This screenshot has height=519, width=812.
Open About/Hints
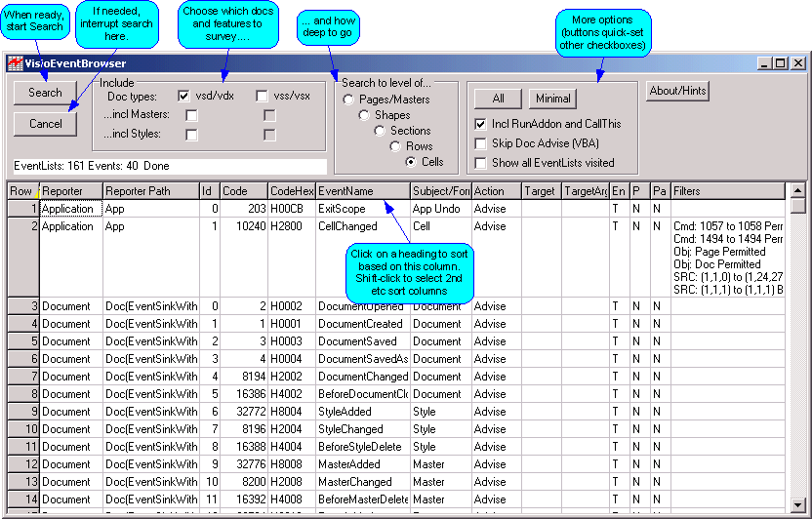(677, 91)
